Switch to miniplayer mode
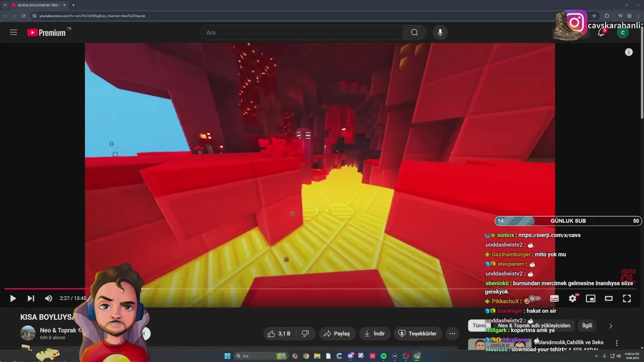 pos(591,299)
